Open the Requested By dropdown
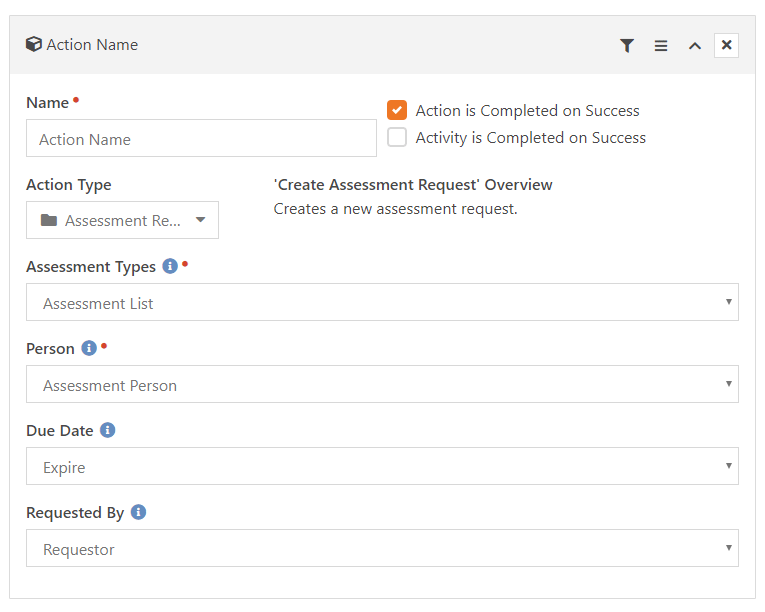The image size is (765, 612). pyautogui.click(x=382, y=548)
